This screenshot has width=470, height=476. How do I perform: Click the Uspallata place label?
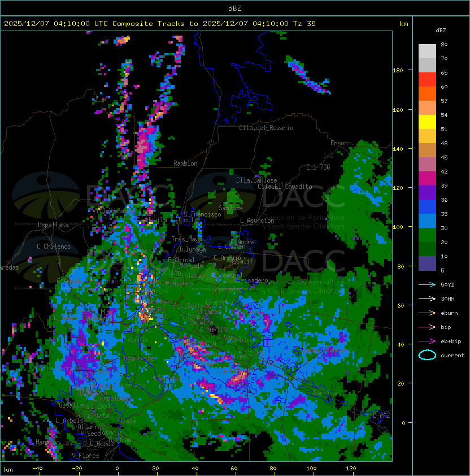(x=53, y=225)
